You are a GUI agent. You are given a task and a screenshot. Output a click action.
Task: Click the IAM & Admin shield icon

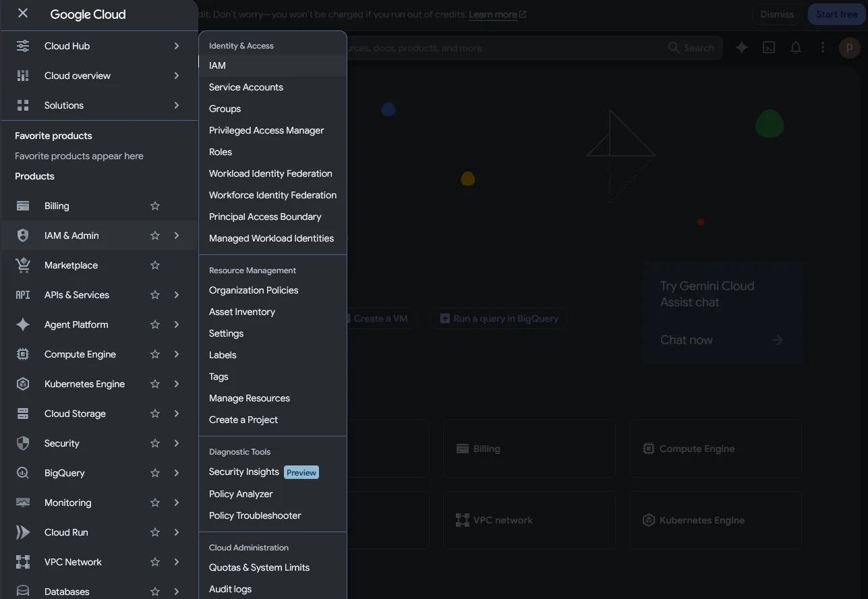click(23, 235)
